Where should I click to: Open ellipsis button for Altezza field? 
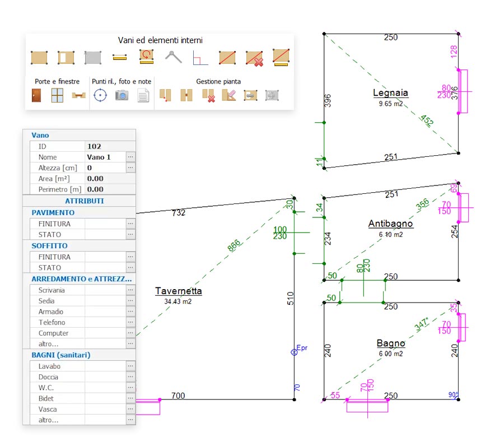tap(130, 168)
